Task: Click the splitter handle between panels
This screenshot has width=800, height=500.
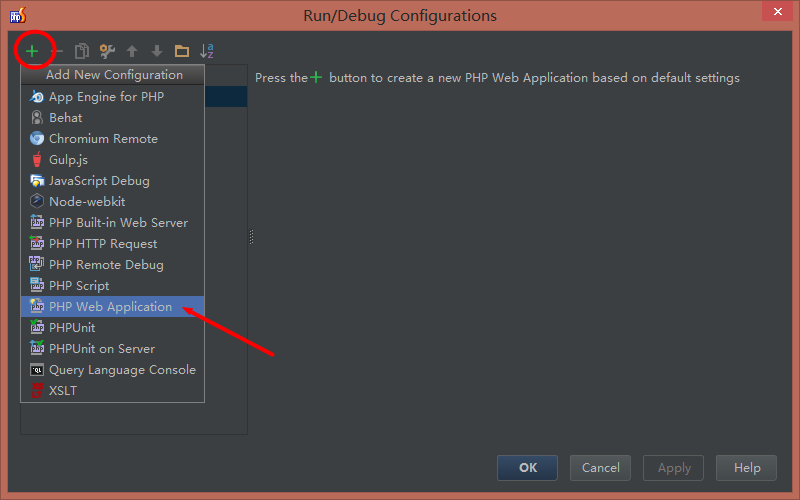Action: coord(251,237)
